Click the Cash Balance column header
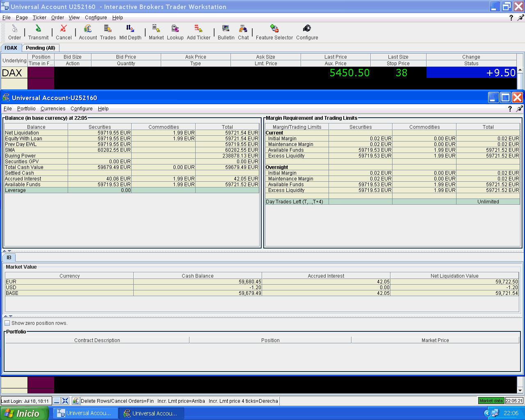Viewport: 525px width, 420px height. (x=198, y=276)
